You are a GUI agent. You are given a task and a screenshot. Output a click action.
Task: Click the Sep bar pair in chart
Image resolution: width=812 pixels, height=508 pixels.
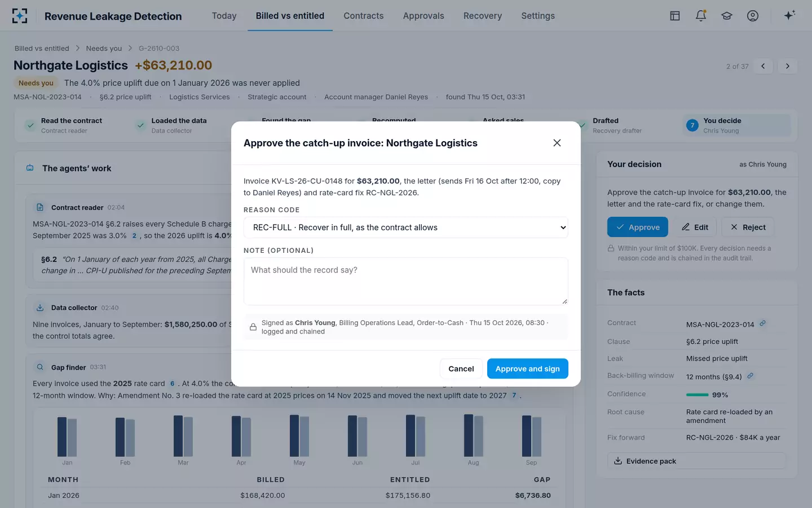pyautogui.click(x=532, y=436)
